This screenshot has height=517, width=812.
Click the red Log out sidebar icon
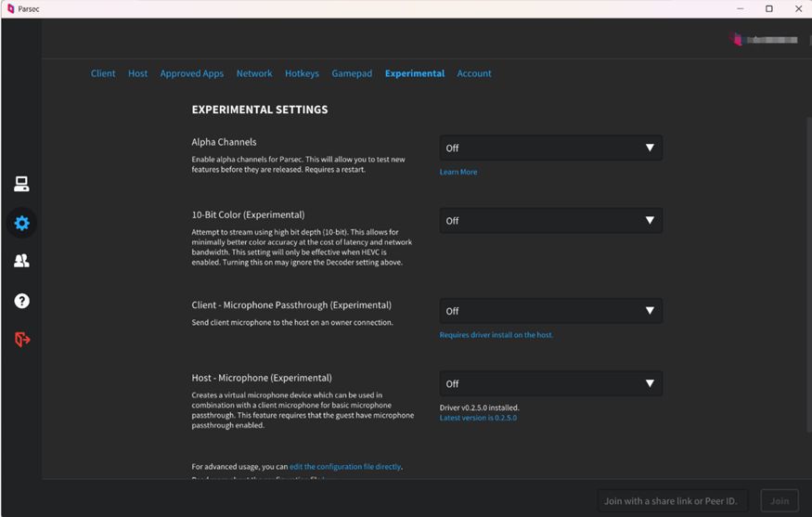click(x=21, y=340)
